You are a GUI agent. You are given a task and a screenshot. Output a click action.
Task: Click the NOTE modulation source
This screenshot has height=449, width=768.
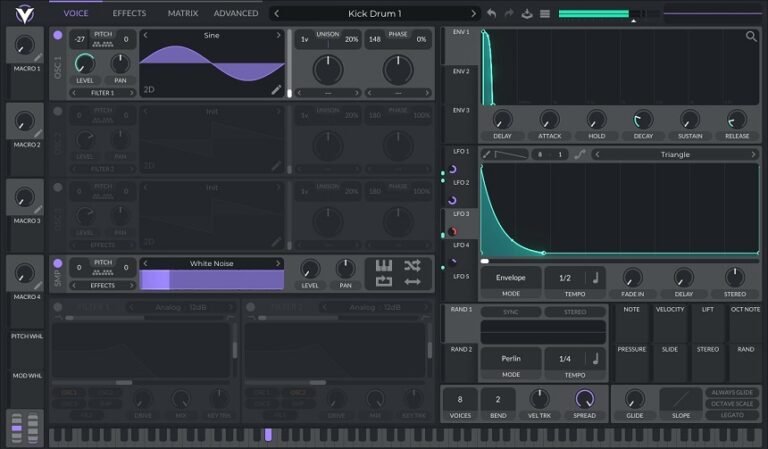(631, 323)
